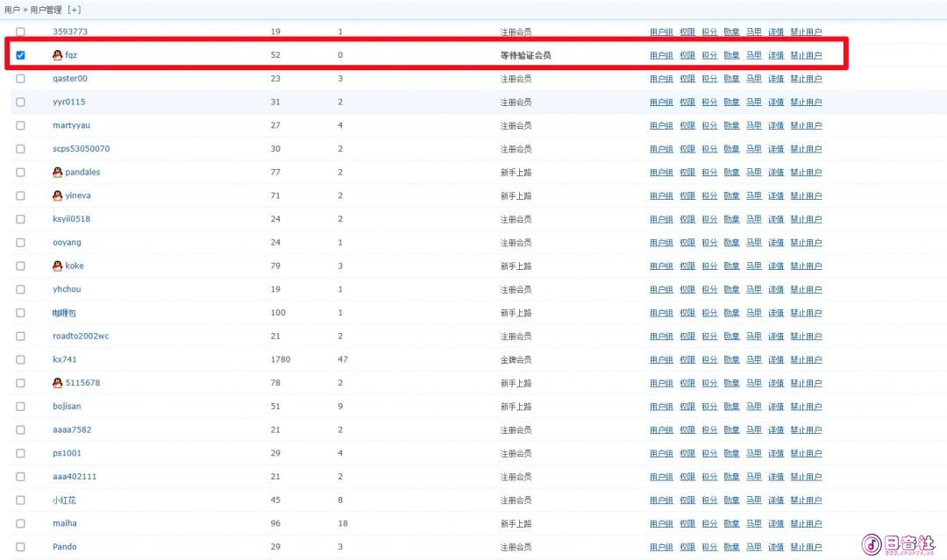The width and height of the screenshot is (947, 560).
Task: Select the checkbox in the martyyau row
Action: [20, 125]
